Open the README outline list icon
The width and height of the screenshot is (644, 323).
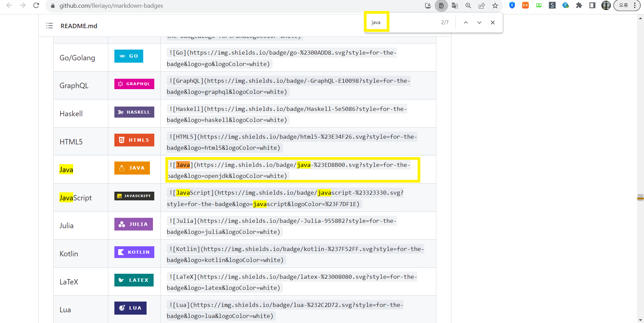(x=50, y=26)
